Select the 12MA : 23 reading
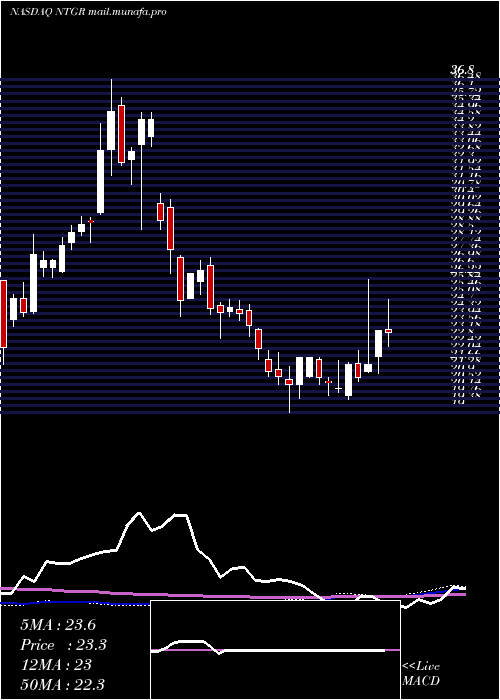Viewport: 500px width, 700px height. click(x=56, y=665)
